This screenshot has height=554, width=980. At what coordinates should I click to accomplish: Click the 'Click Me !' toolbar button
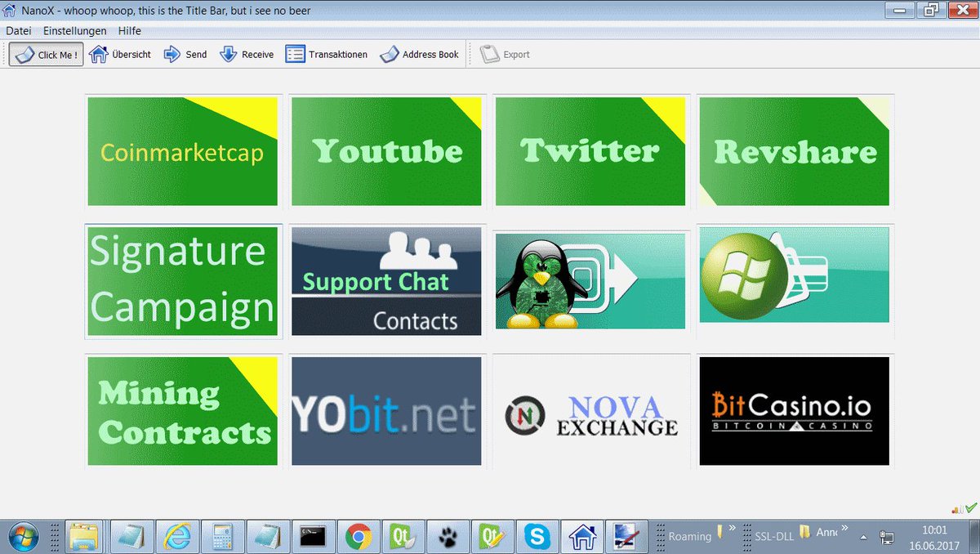[47, 55]
